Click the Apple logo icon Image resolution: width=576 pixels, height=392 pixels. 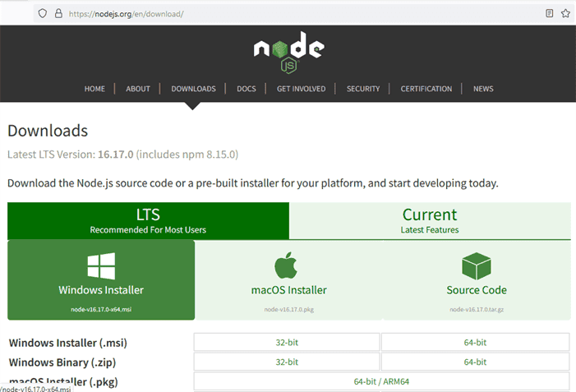286,265
